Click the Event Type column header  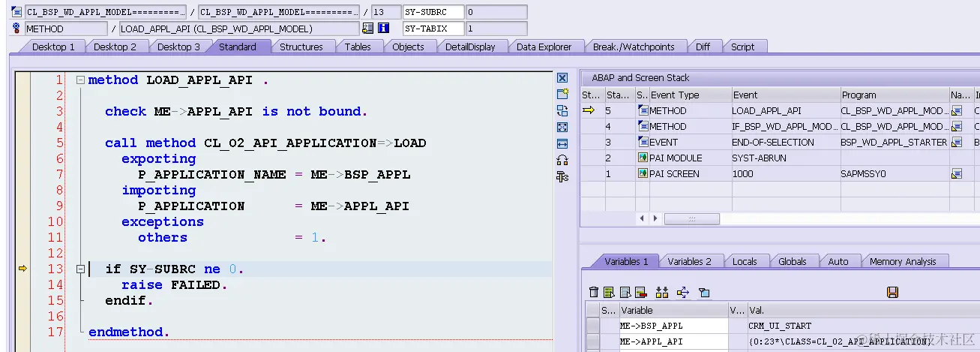click(x=689, y=95)
